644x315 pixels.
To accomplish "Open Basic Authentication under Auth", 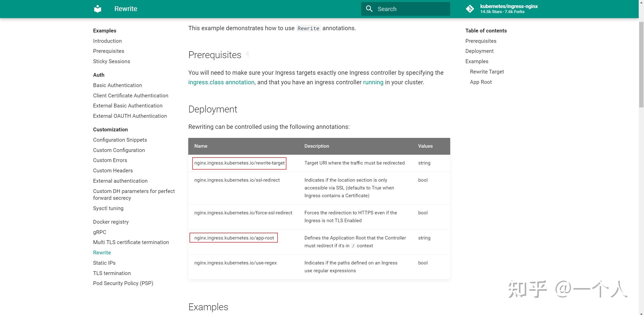I will point(117,85).
